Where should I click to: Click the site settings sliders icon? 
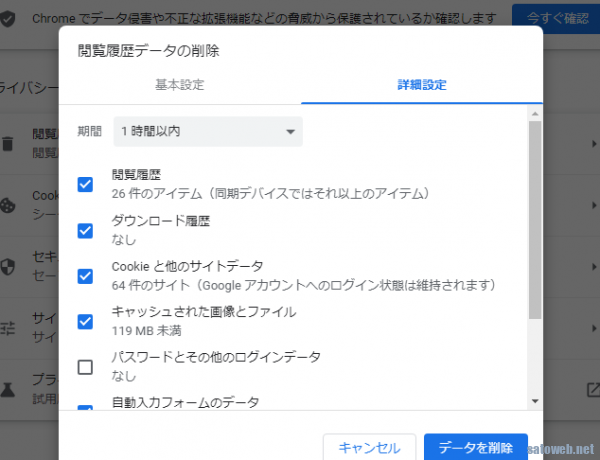click(8, 326)
